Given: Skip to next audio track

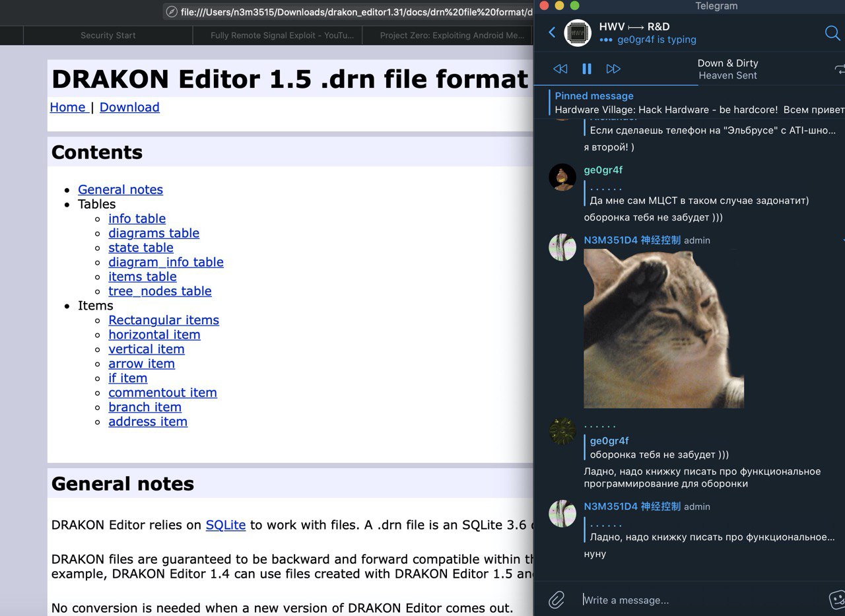Looking at the screenshot, I should pyautogui.click(x=613, y=69).
